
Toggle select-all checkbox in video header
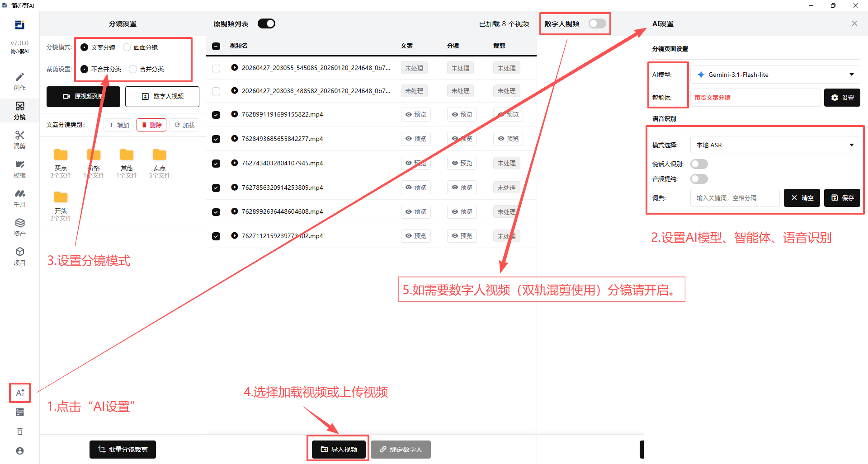(x=216, y=46)
